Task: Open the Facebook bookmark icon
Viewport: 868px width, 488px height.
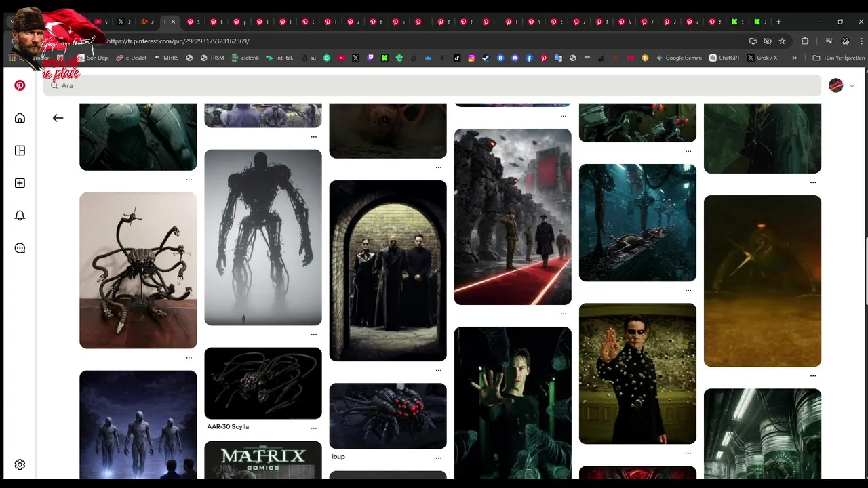Action: (x=529, y=58)
